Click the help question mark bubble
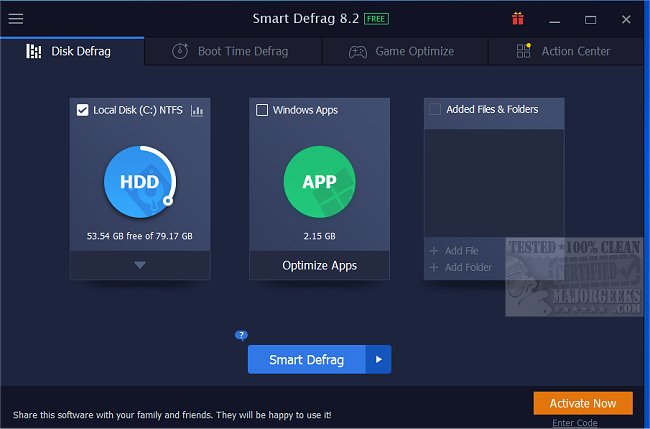The height and width of the screenshot is (429, 650). pyautogui.click(x=241, y=335)
